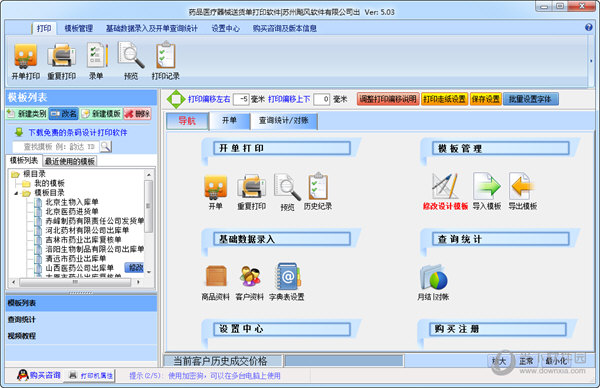
Task: Select 北京医药进货单 template
Action: pyautogui.click(x=72, y=211)
